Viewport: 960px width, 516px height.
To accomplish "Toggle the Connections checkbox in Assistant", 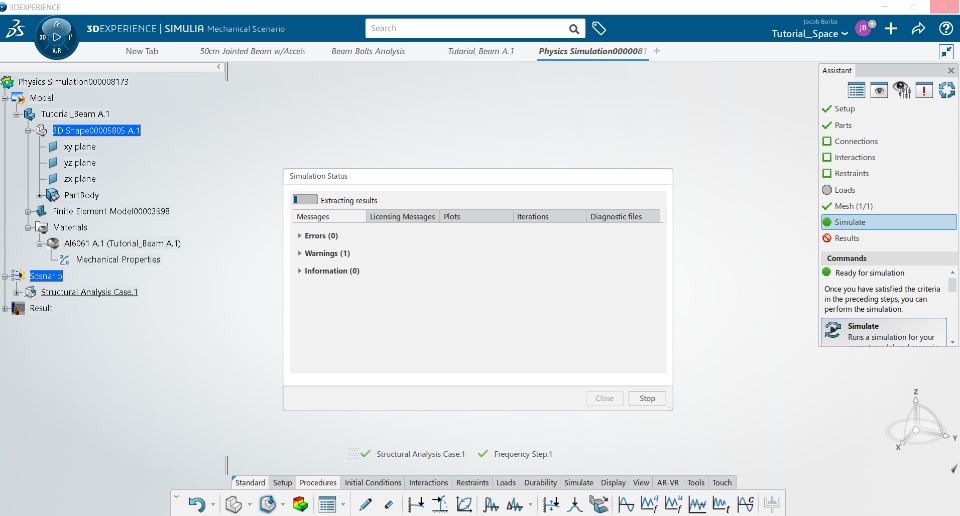I will [827, 141].
